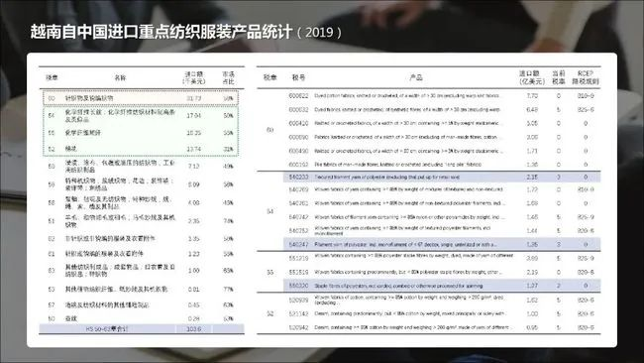
Task: Select the HS 50-63 章合计 total row
Action: 142,329
